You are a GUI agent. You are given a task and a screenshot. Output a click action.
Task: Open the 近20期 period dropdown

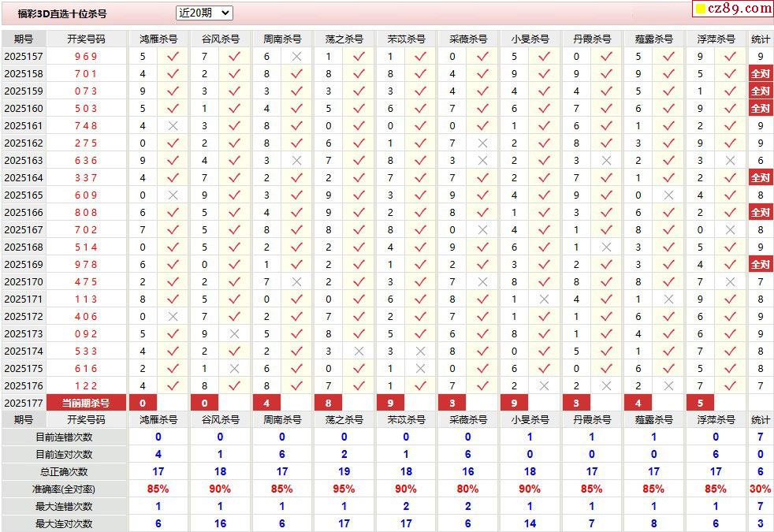point(204,13)
